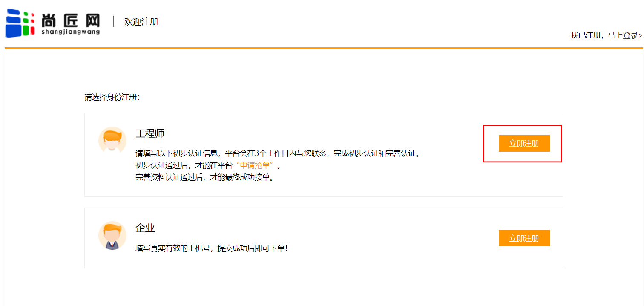Click the line starting 请填写以下初步认证信息
This screenshot has height=306, width=644.
(278, 153)
